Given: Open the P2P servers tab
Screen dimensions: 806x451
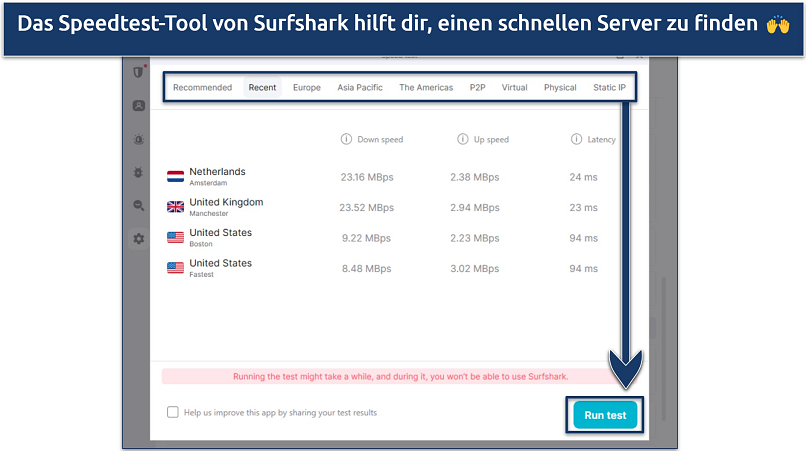Looking at the screenshot, I should tap(477, 88).
